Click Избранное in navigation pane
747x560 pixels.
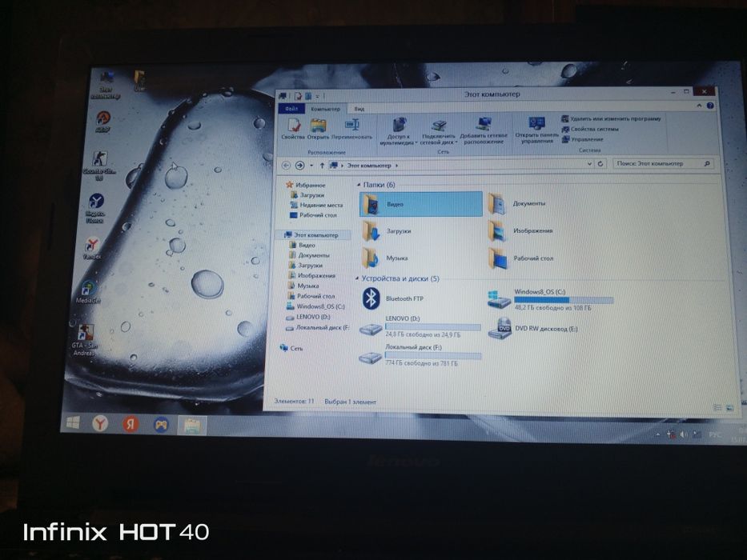coord(305,185)
